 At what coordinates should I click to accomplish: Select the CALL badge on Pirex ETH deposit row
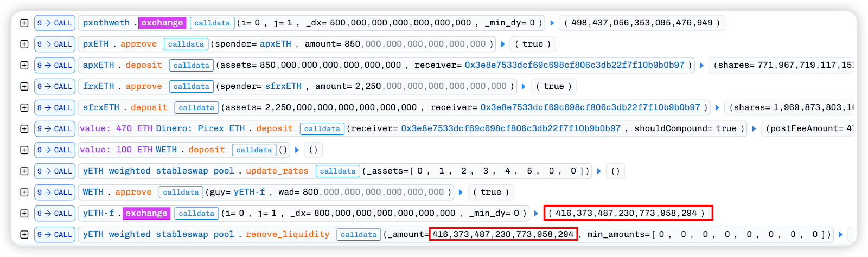coord(55,129)
